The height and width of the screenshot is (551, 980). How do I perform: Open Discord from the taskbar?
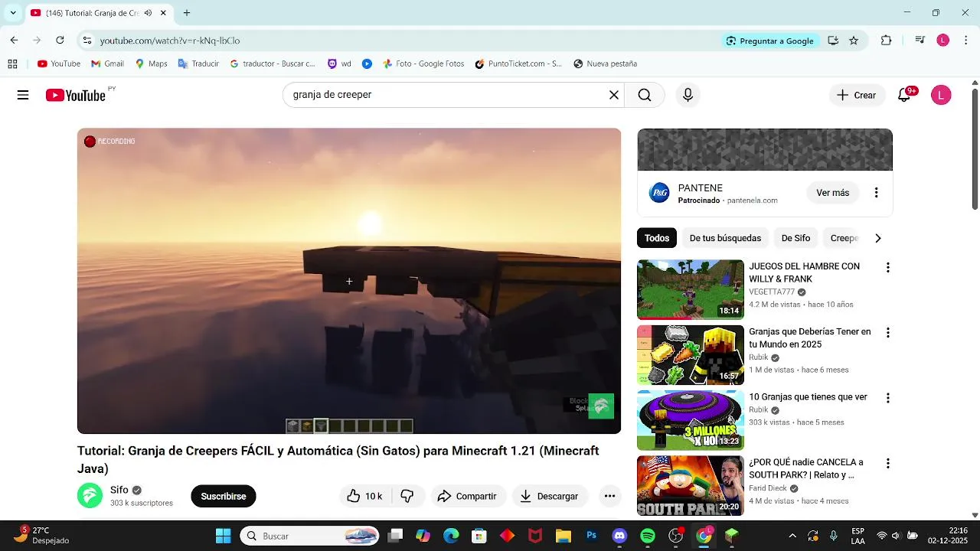click(x=619, y=536)
